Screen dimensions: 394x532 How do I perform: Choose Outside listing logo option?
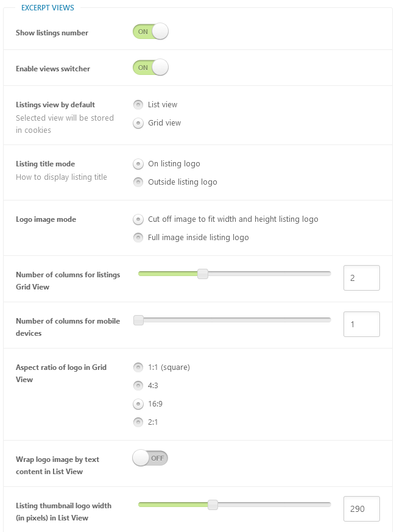(138, 182)
